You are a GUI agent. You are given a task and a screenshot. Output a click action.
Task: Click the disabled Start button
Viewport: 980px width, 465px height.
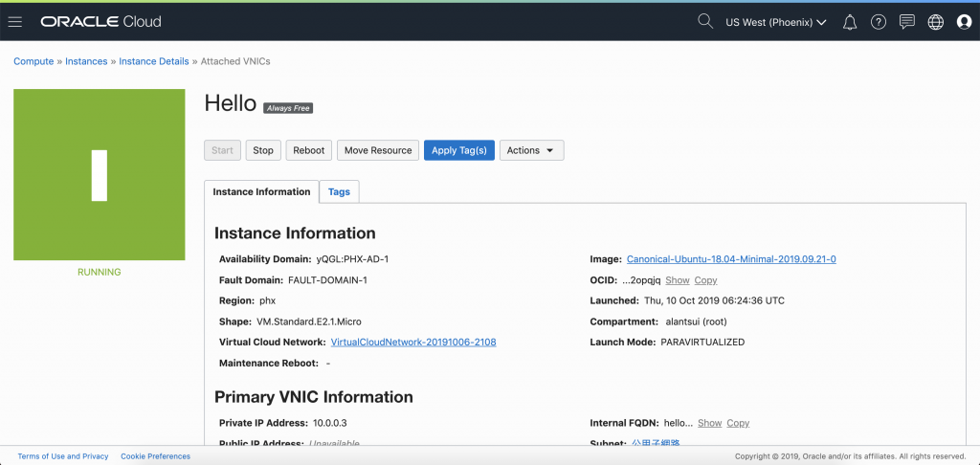[x=222, y=150]
